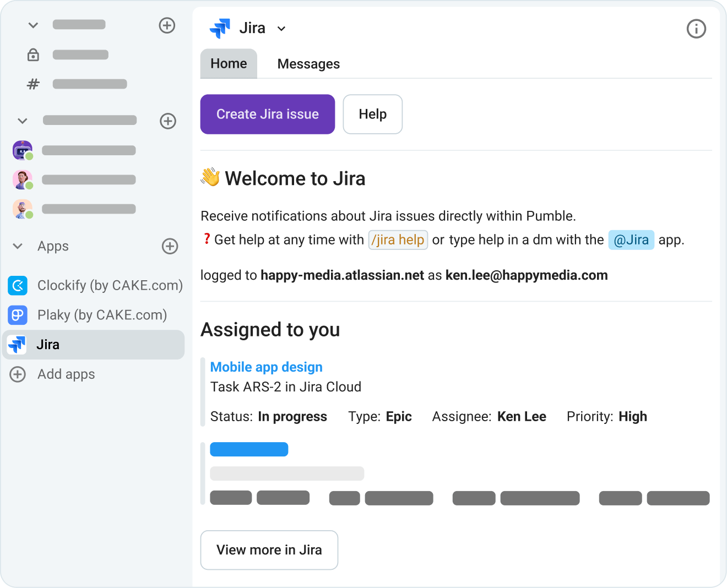Viewport: 727px width, 588px height.
Task: Click the Task ARS-2 in Jira Cloud text
Action: 286,387
